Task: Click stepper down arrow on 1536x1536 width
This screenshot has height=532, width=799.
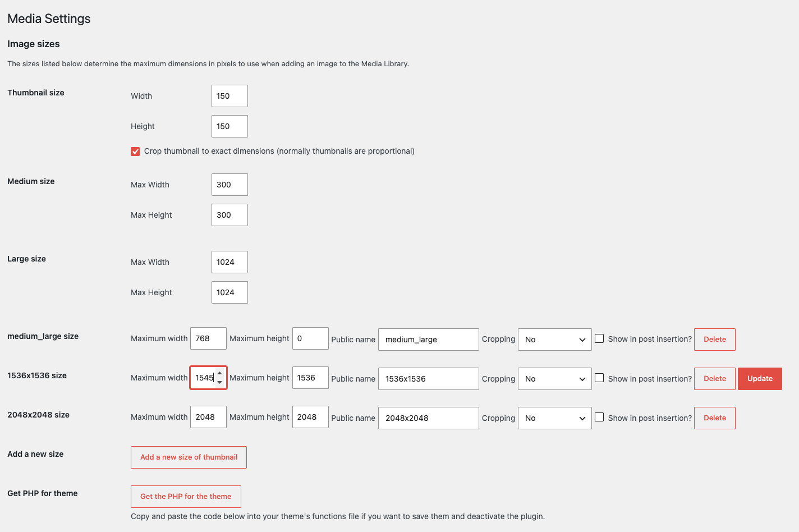Action: click(219, 382)
